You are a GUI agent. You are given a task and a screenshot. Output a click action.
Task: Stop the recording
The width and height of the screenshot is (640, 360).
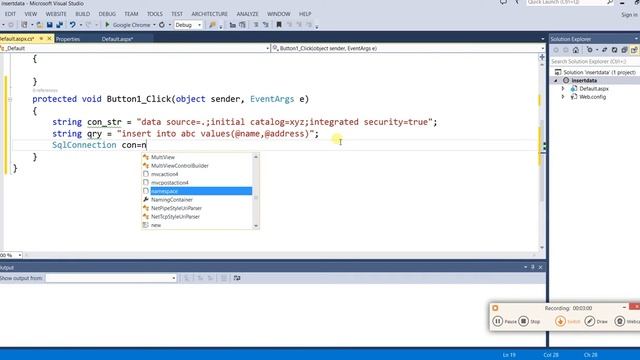point(524,321)
